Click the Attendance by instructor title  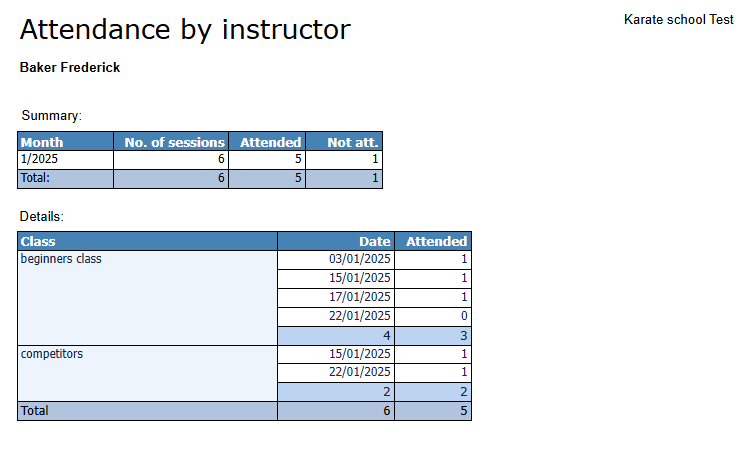(x=185, y=30)
